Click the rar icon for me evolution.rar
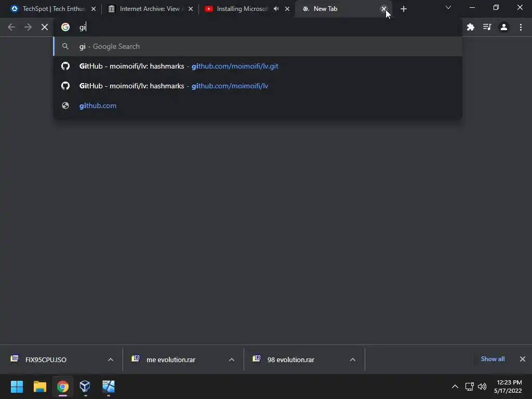 click(136, 358)
